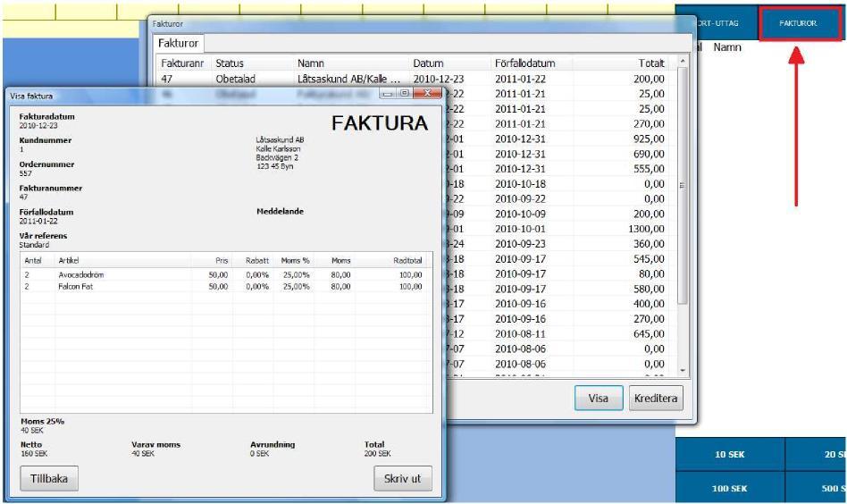Select the Fakturor tab
The height and width of the screenshot is (504, 847).
[179, 43]
